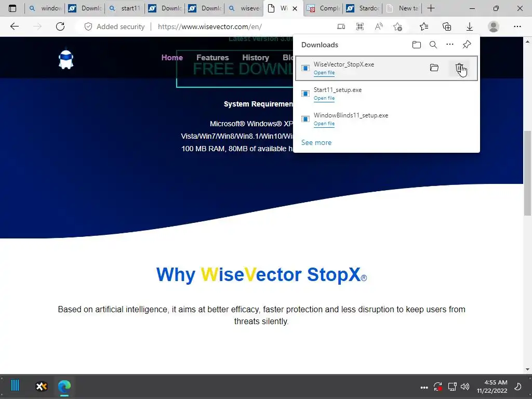The image size is (532, 399).
Task: Click See more in Downloads panel
Action: tap(316, 142)
